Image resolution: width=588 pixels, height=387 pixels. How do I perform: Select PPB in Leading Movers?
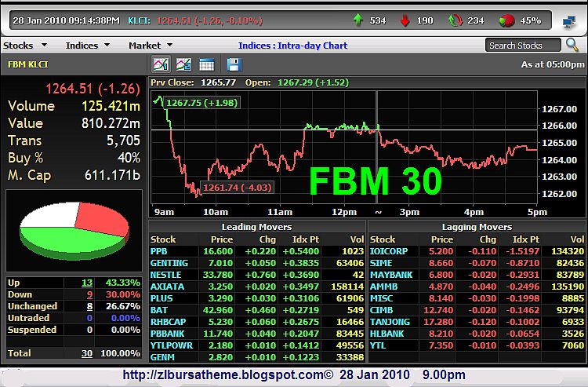point(158,251)
